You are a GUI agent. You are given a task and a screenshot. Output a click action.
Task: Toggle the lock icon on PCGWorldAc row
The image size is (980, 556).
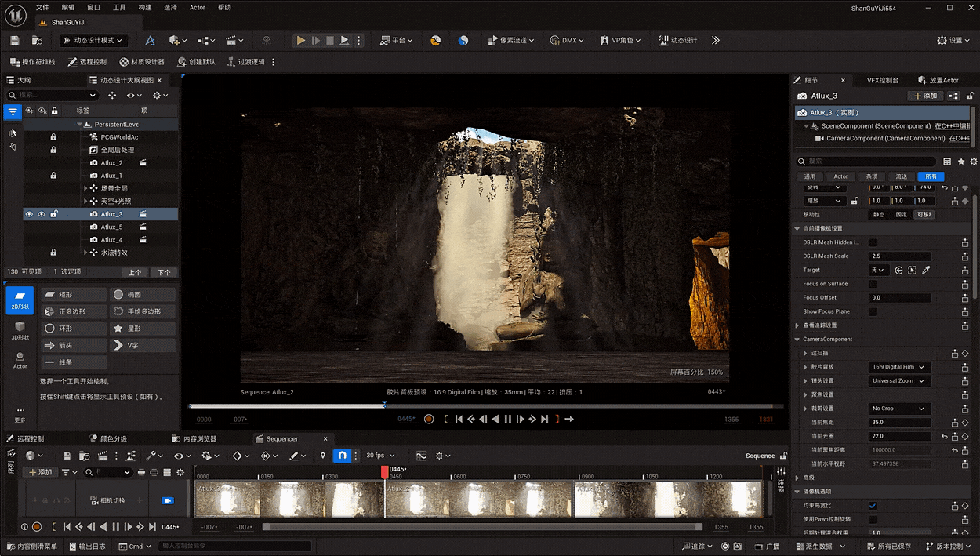click(x=53, y=137)
